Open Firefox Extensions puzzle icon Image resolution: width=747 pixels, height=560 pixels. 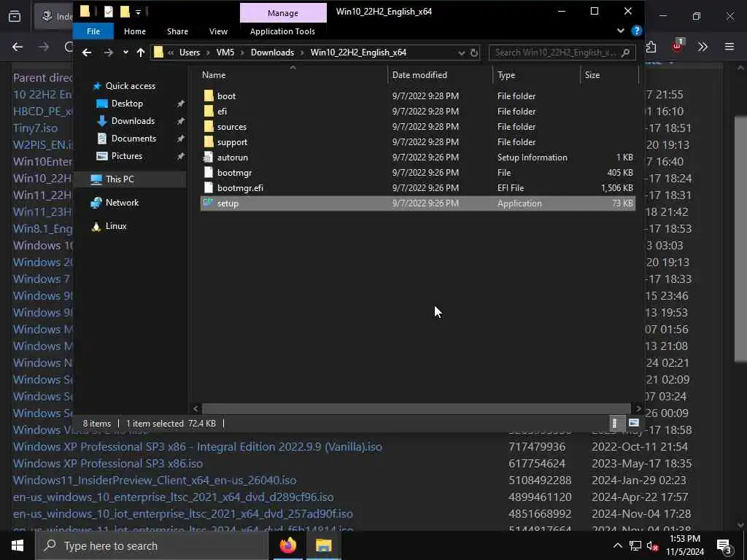(x=651, y=47)
